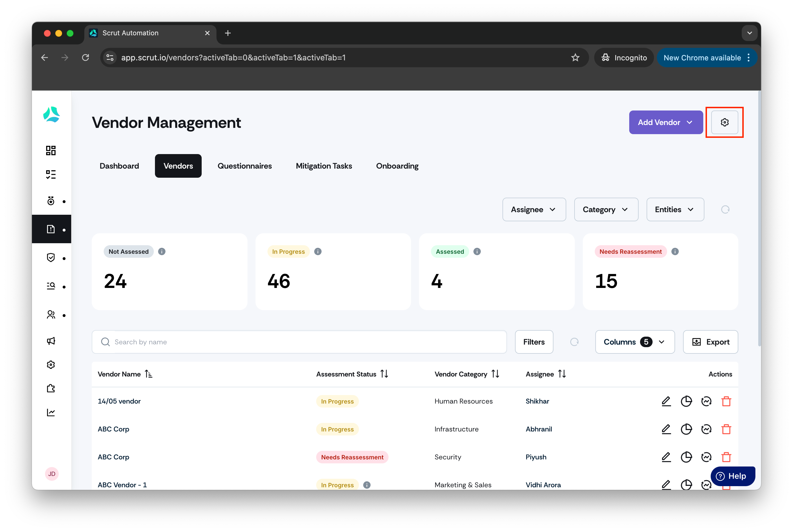Screen dimensions: 793x532
Task: Open the checklist tasks icon in sidebar
Action: [51, 174]
